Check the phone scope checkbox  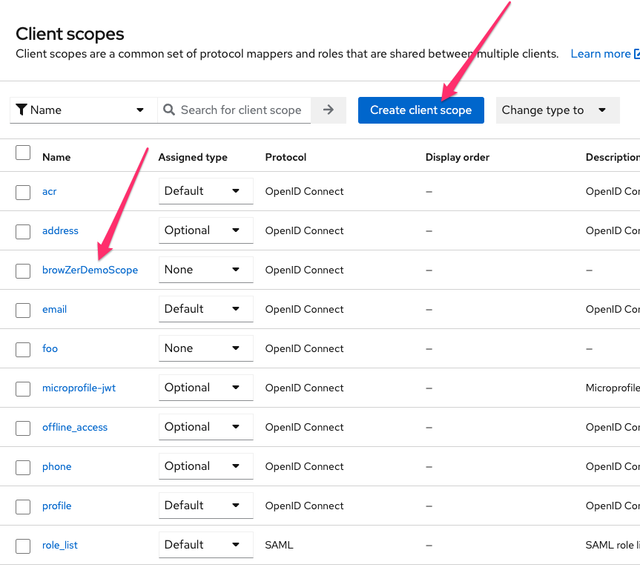[23, 467]
